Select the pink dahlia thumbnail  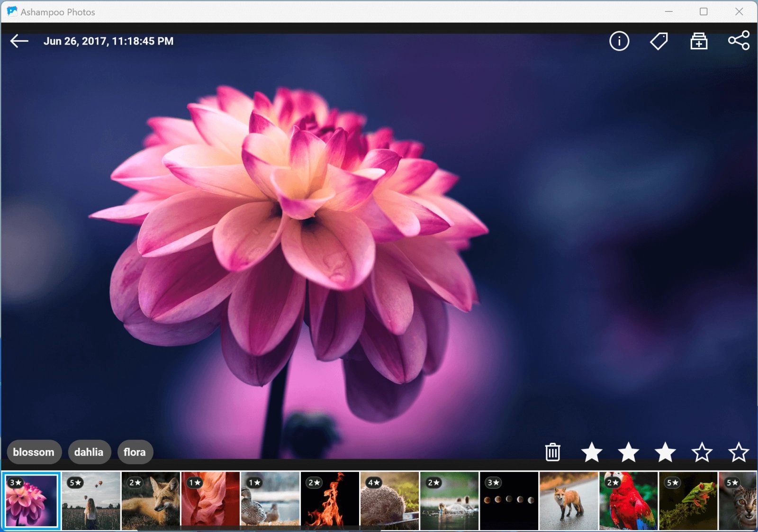31,501
